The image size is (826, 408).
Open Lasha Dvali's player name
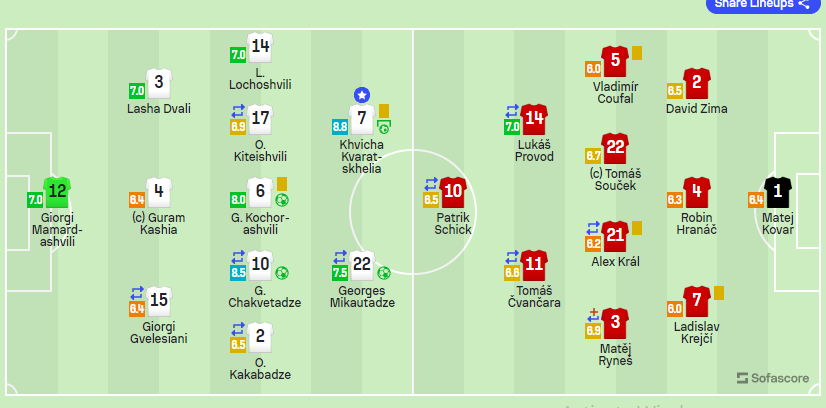[x=159, y=109]
